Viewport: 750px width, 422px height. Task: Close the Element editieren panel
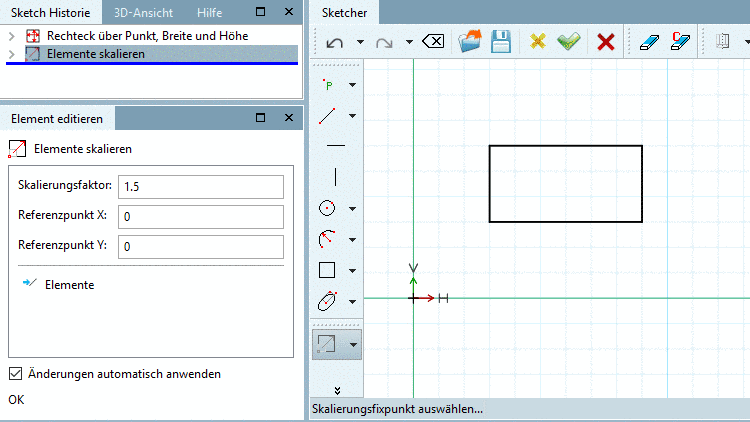point(289,117)
